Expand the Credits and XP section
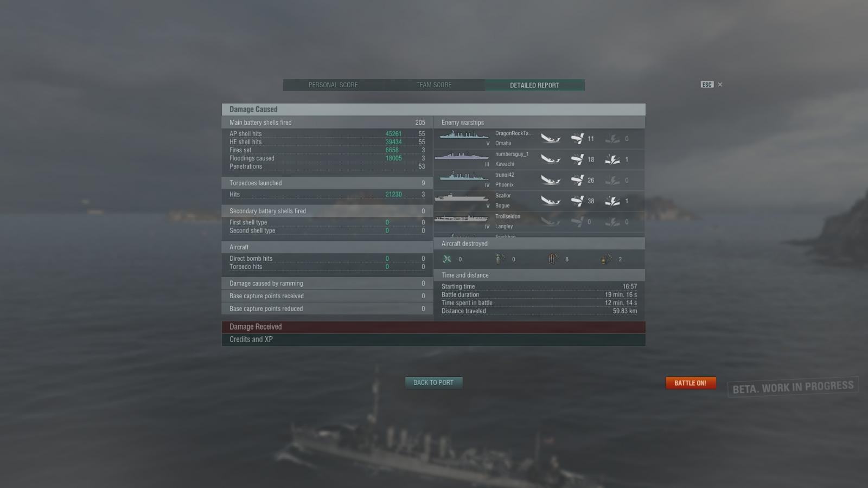868x488 pixels. pos(433,339)
